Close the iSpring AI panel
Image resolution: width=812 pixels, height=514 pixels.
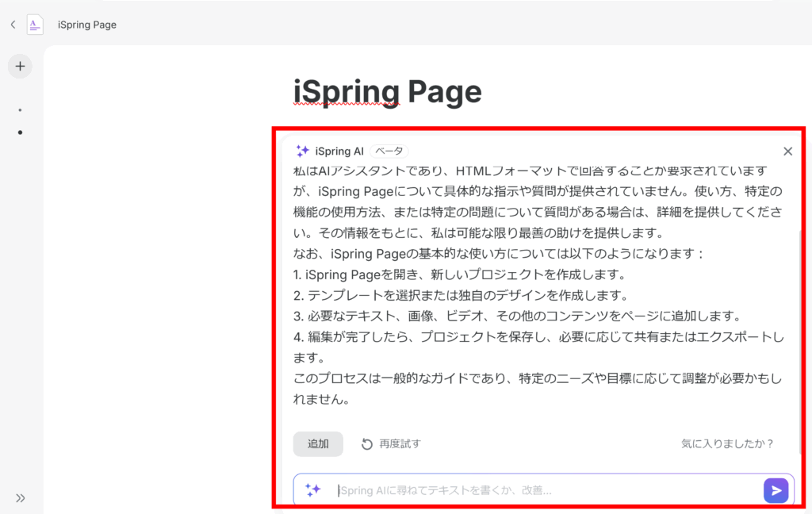point(787,151)
